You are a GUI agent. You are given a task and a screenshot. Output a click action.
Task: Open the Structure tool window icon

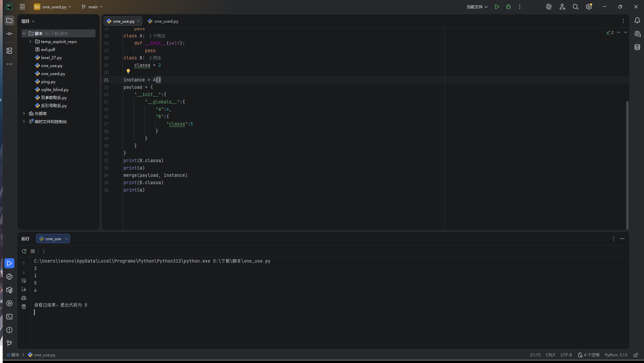pyautogui.click(x=9, y=51)
